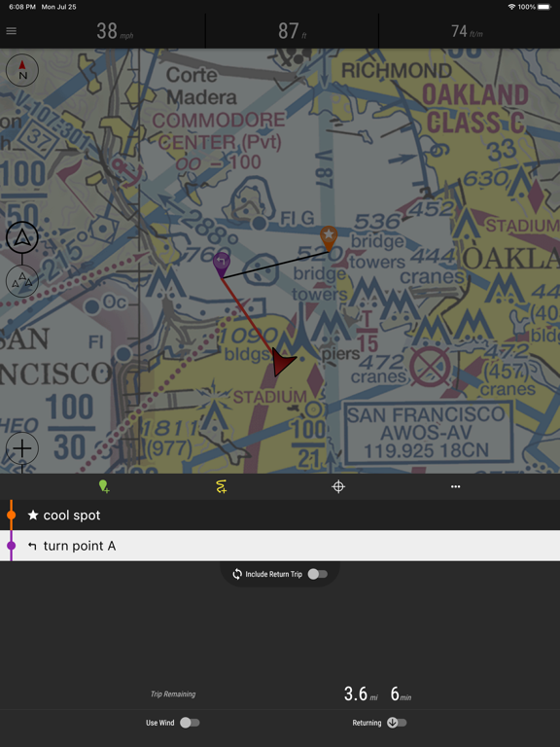Toggle the Returning switch
This screenshot has height=747, width=560.
coord(397,723)
